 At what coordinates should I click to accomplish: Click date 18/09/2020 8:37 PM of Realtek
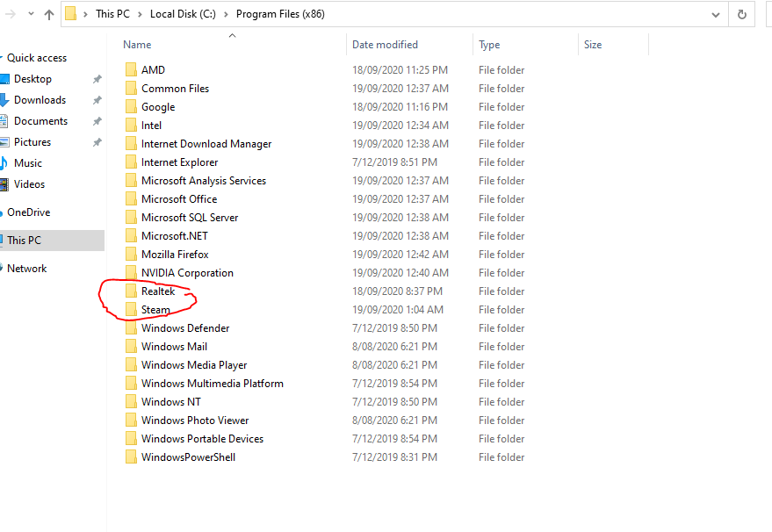click(x=397, y=291)
